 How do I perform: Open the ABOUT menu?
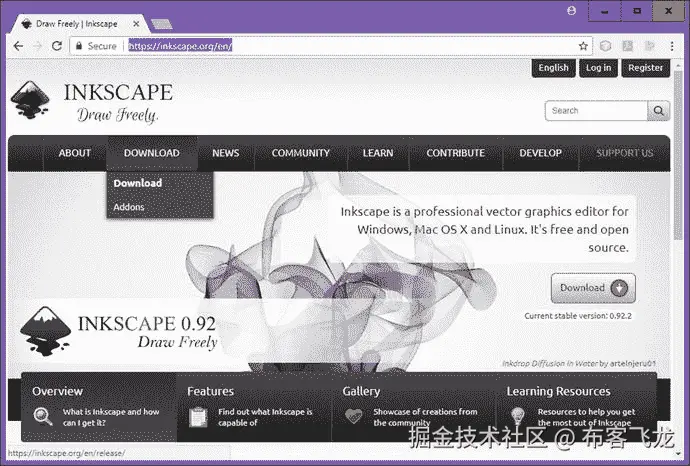74,153
